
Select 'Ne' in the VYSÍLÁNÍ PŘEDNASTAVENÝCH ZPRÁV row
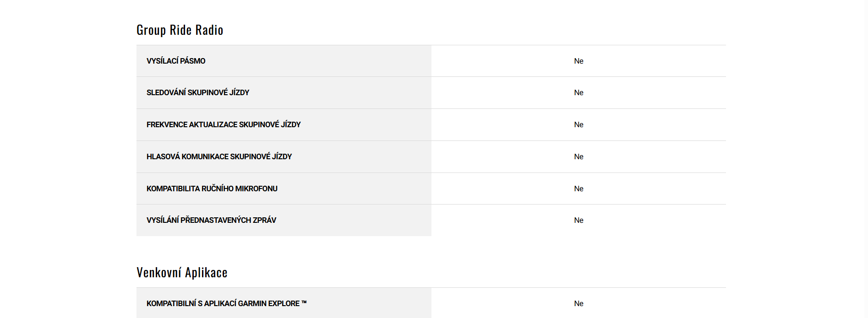pyautogui.click(x=579, y=220)
